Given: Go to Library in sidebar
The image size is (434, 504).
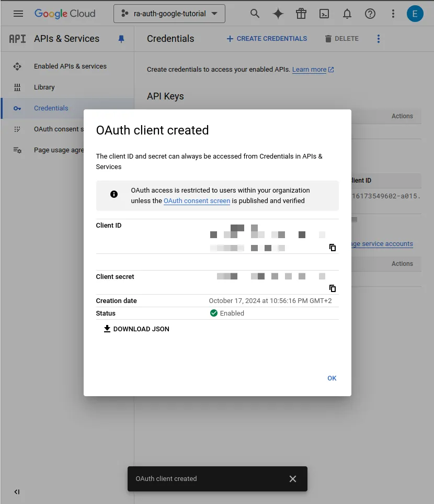Looking at the screenshot, I should [x=44, y=87].
